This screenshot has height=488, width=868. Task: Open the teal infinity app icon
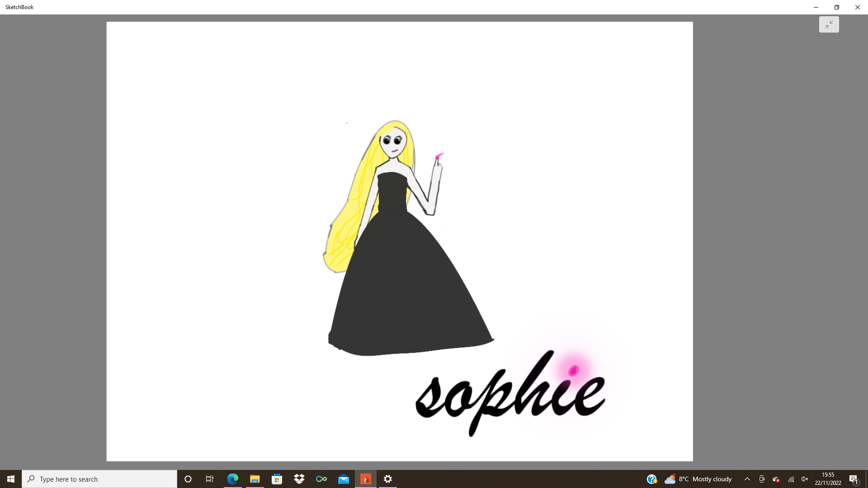point(321,479)
